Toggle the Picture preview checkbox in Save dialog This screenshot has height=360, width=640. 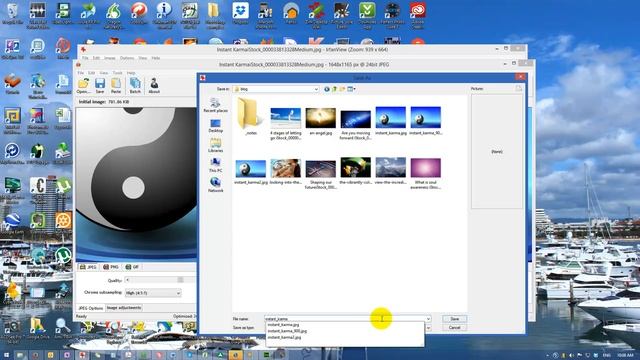[x=518, y=89]
